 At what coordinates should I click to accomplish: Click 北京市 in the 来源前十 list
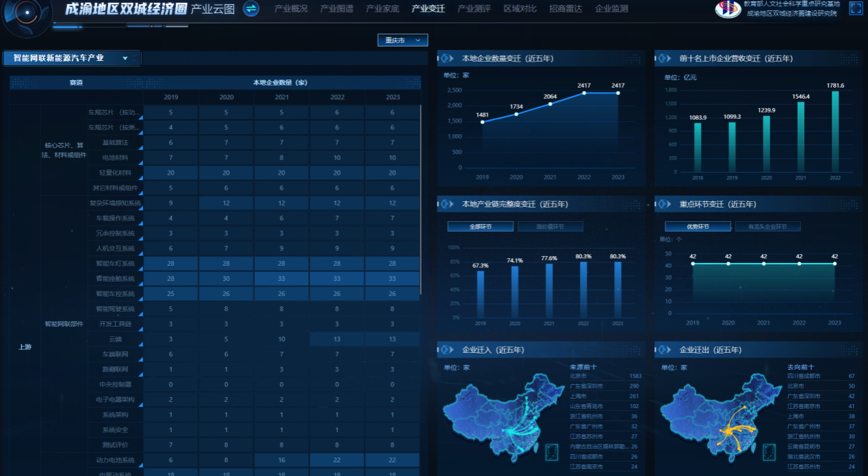pyautogui.click(x=579, y=376)
